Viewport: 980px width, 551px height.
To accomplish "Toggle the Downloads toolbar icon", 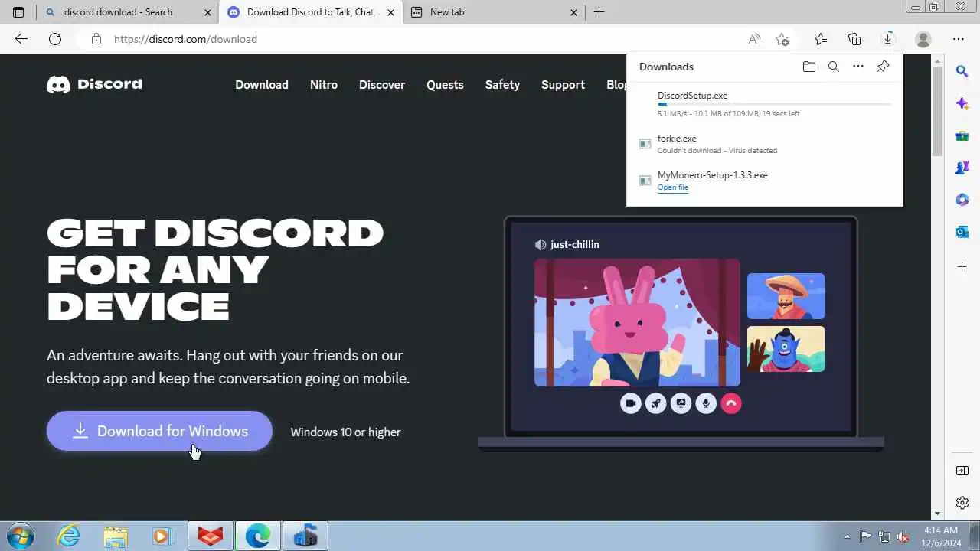I will pyautogui.click(x=888, y=39).
